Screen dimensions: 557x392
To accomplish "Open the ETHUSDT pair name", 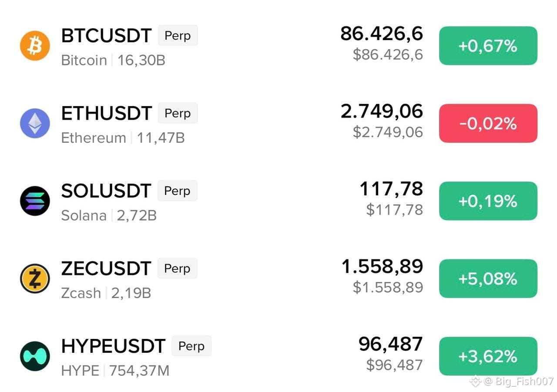I will [x=107, y=113].
